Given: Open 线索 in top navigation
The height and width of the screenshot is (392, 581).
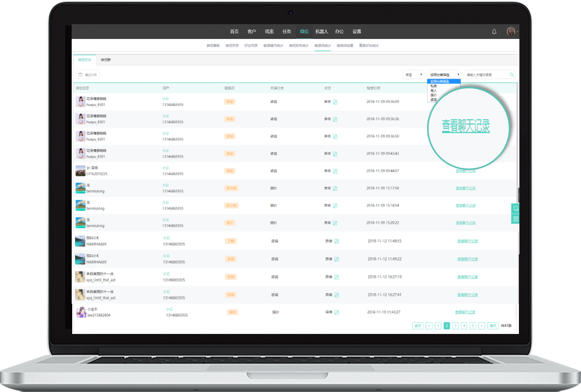Looking at the screenshot, I should [270, 31].
